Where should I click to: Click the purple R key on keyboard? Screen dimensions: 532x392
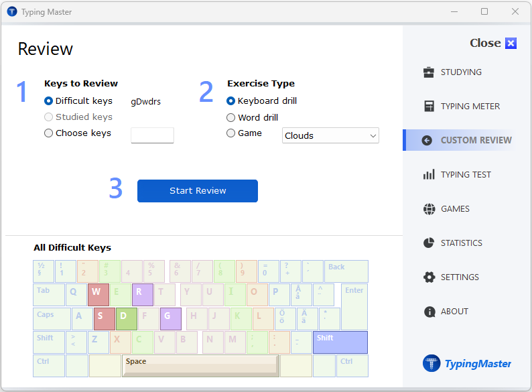coord(143,295)
